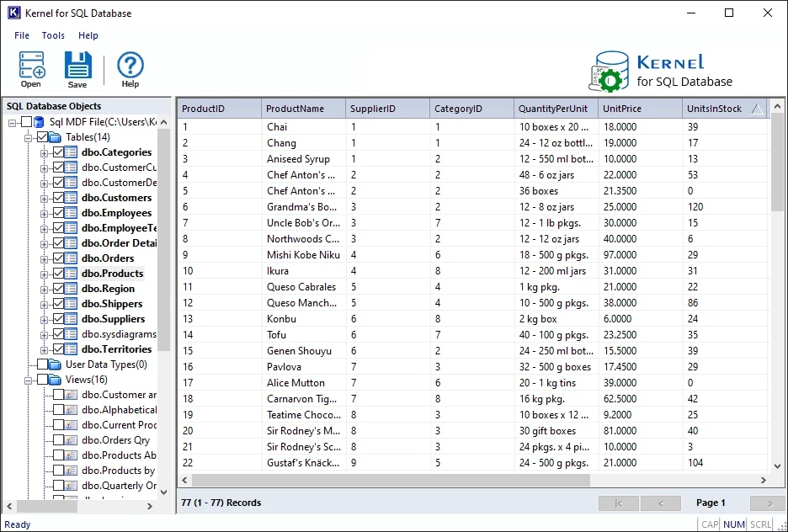Sort by the ProductName column header
The height and width of the screenshot is (532, 788).
pyautogui.click(x=304, y=109)
